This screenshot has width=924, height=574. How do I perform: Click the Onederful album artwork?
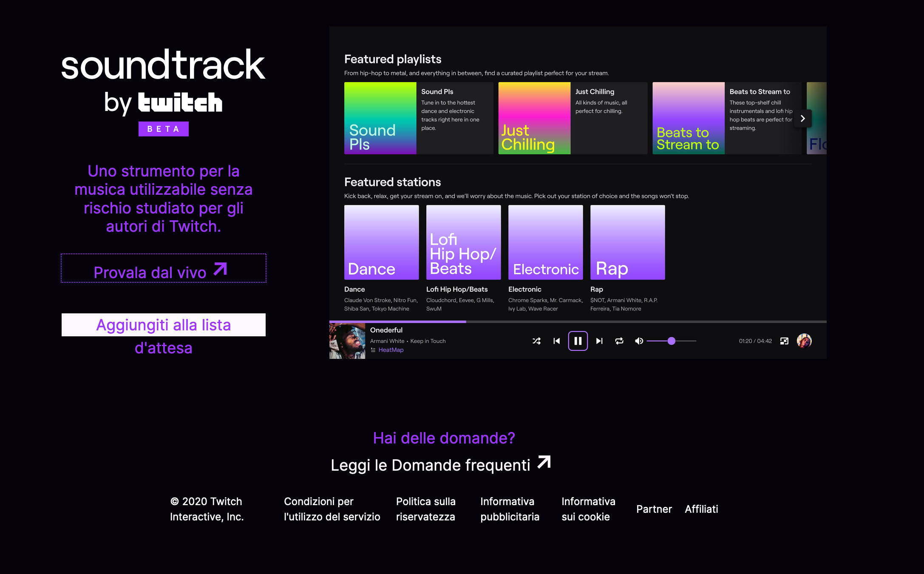347,341
